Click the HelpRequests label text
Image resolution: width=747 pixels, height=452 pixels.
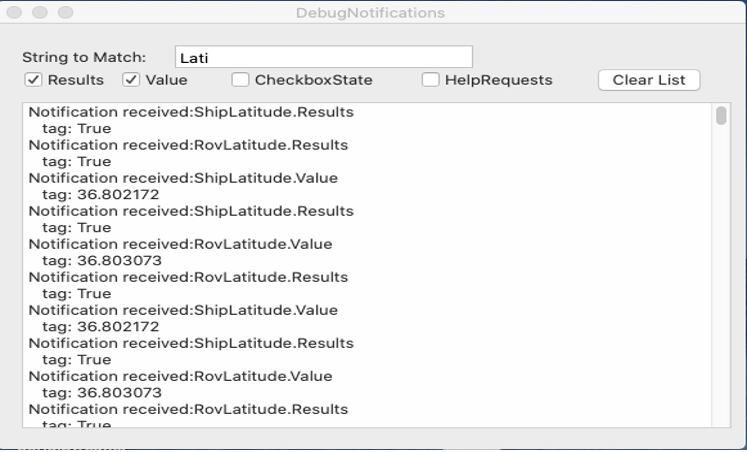(498, 80)
